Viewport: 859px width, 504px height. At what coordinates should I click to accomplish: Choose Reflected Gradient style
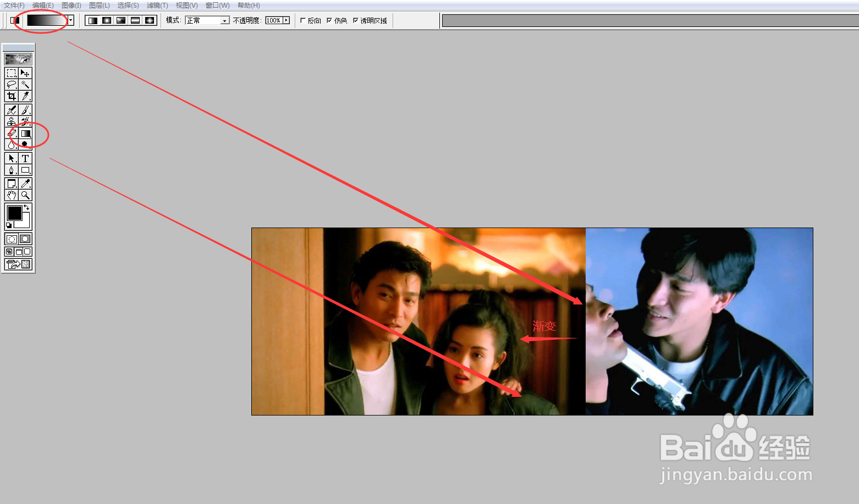(x=135, y=20)
